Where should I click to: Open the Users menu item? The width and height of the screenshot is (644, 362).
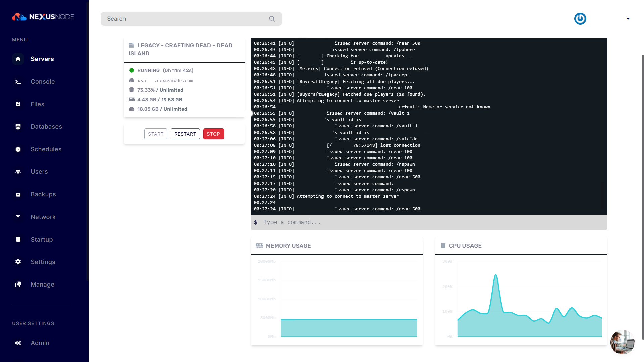click(39, 172)
